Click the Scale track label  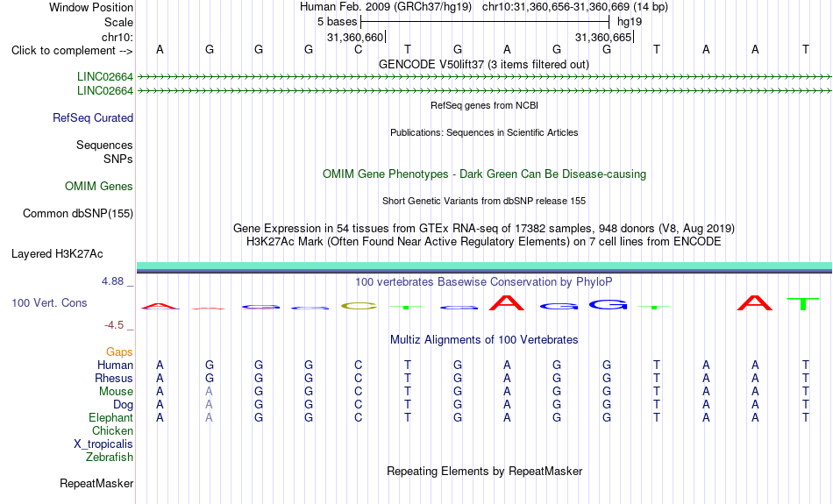[118, 22]
